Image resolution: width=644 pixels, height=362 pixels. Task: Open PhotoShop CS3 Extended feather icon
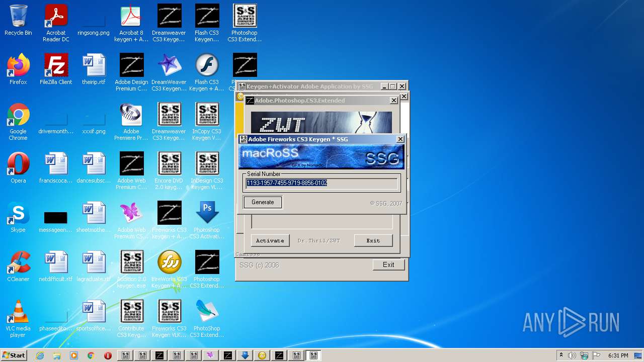click(x=207, y=319)
